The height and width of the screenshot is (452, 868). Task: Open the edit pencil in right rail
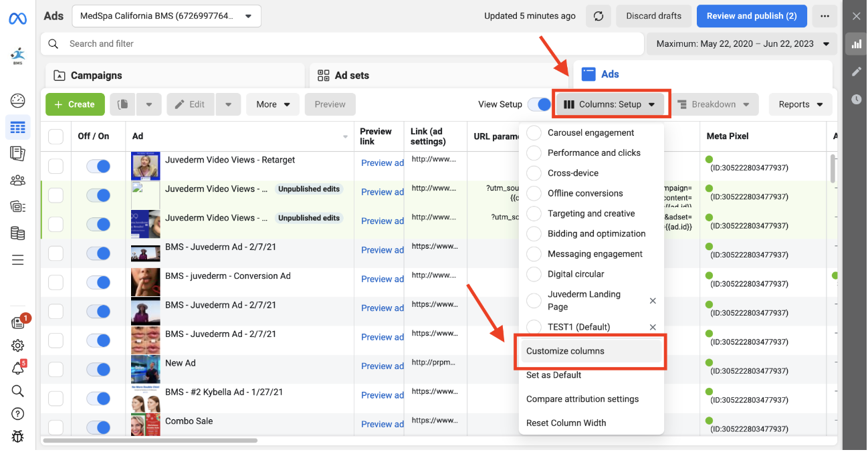[x=856, y=72]
